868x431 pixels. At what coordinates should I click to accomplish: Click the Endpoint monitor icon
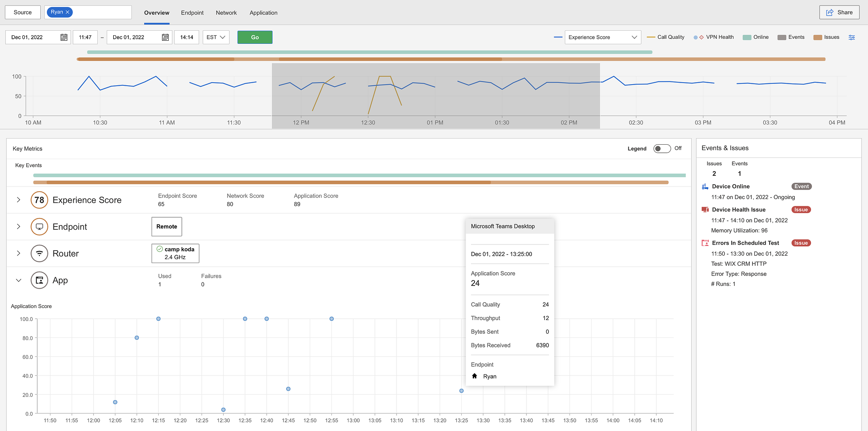pos(39,227)
